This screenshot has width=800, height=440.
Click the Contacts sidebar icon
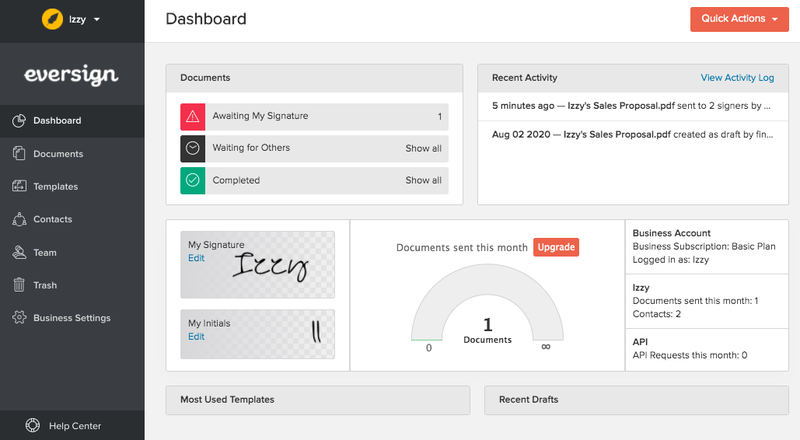point(19,219)
